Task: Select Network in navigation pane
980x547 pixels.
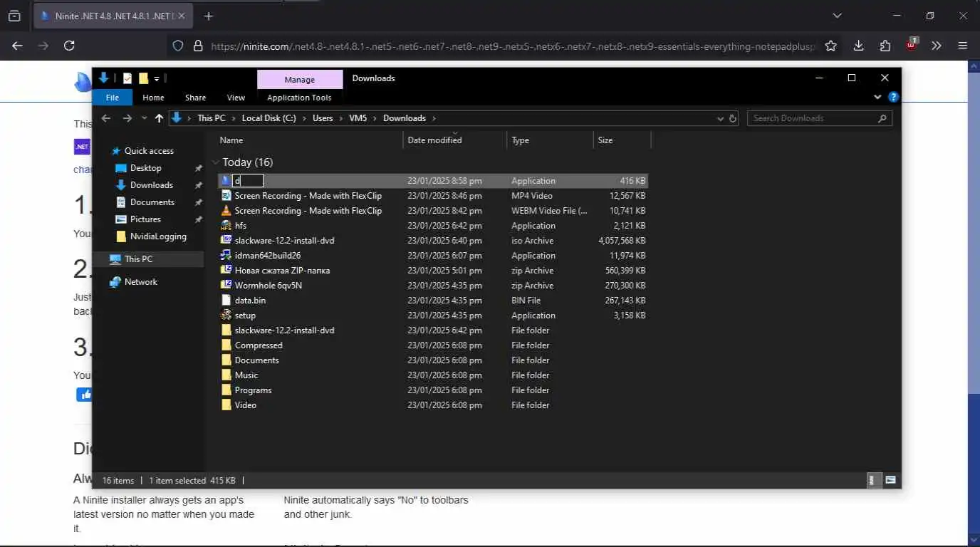Action: [x=140, y=282]
